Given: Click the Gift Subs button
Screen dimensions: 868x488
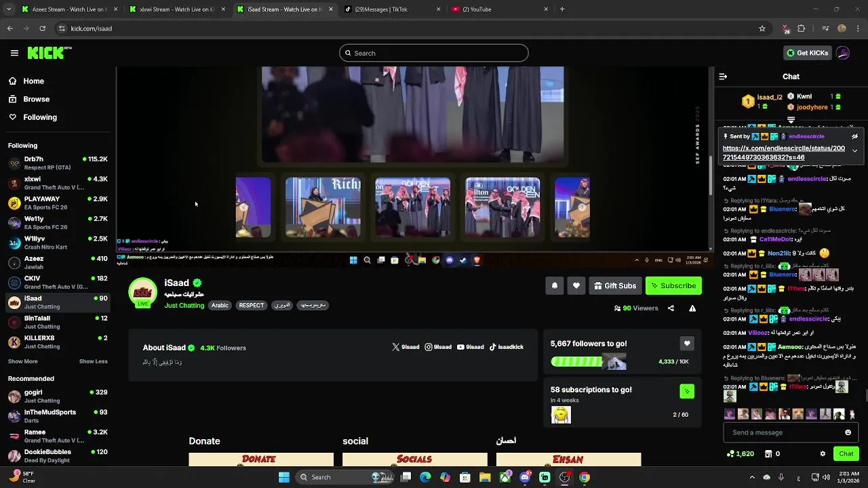Looking at the screenshot, I should [615, 286].
